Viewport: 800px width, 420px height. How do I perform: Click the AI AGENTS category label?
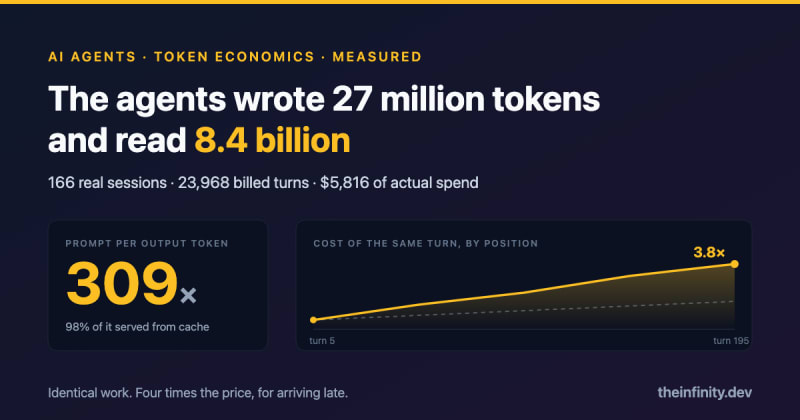[x=92, y=57]
